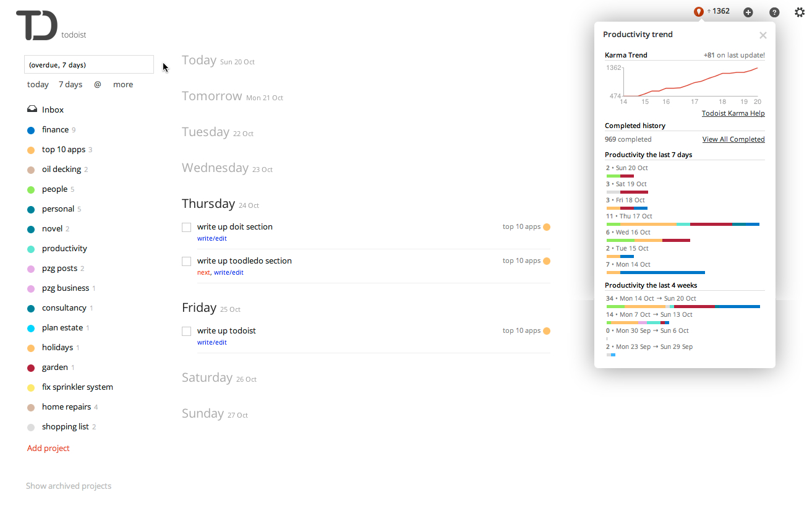Close the Productivity trend popup
Viewport: 812px width, 529px height.
[763, 35]
